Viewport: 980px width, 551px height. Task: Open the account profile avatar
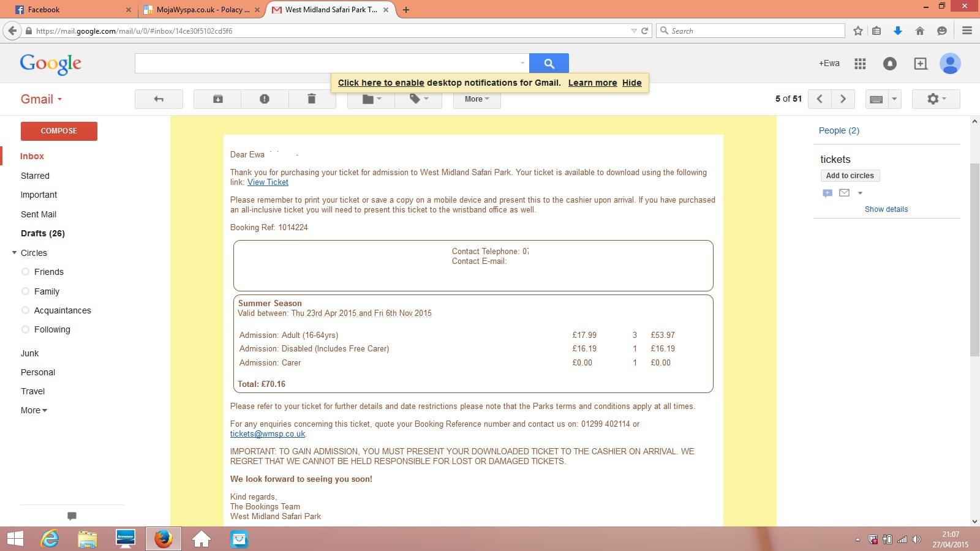pyautogui.click(x=950, y=64)
